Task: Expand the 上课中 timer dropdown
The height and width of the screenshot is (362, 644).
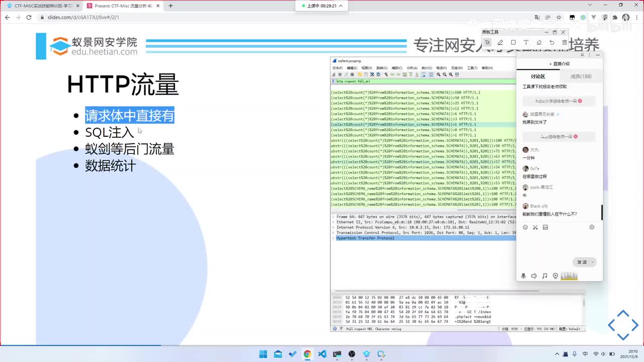Action: point(341,6)
